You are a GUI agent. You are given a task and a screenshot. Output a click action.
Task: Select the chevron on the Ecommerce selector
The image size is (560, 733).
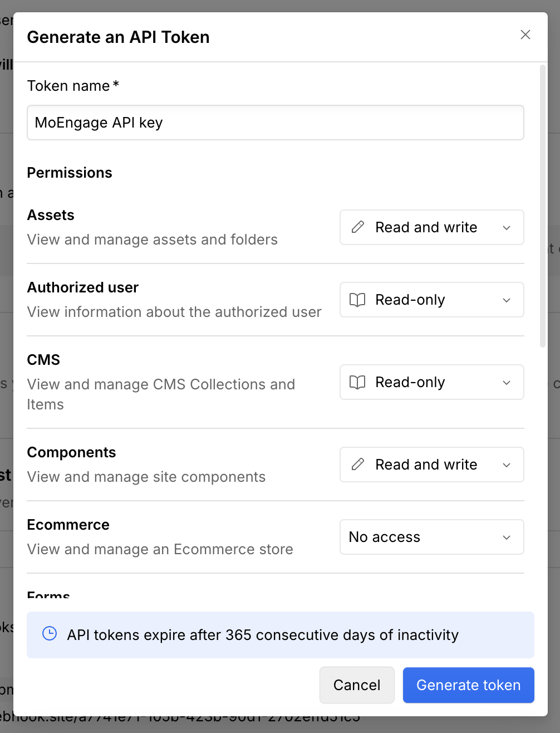[x=507, y=537]
